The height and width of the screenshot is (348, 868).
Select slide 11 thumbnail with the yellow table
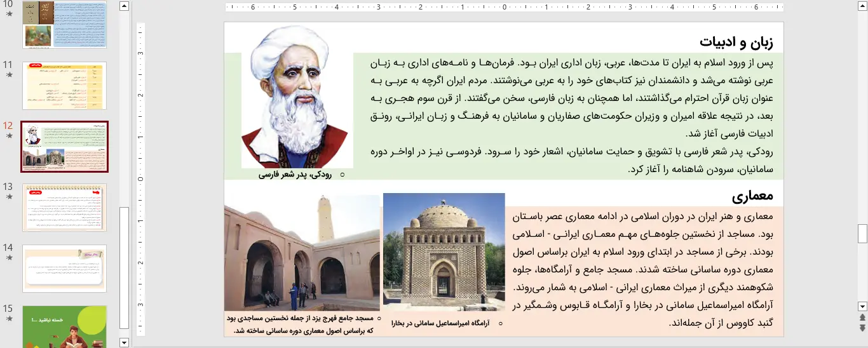click(64, 85)
